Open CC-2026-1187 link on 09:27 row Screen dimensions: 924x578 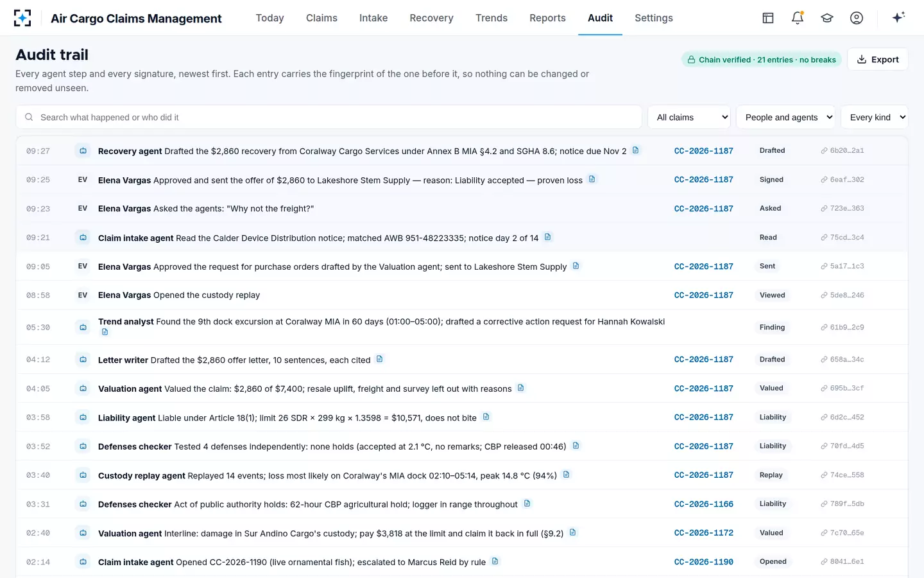tap(703, 151)
